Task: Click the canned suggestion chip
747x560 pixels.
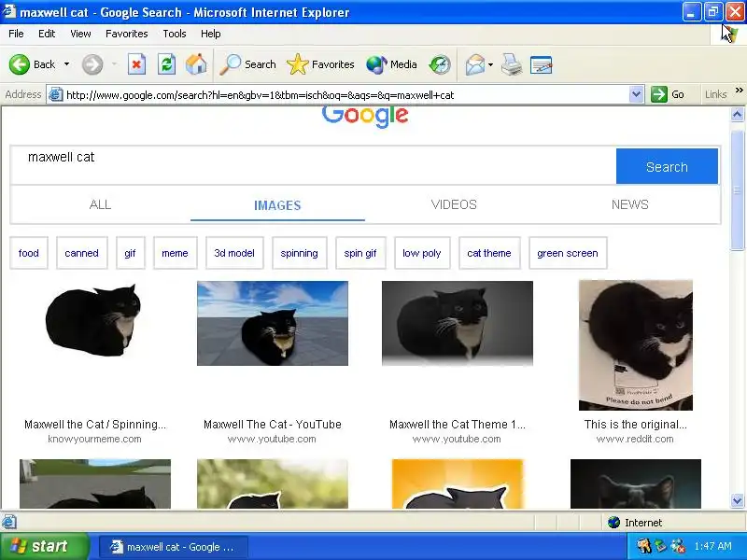Action: (81, 253)
